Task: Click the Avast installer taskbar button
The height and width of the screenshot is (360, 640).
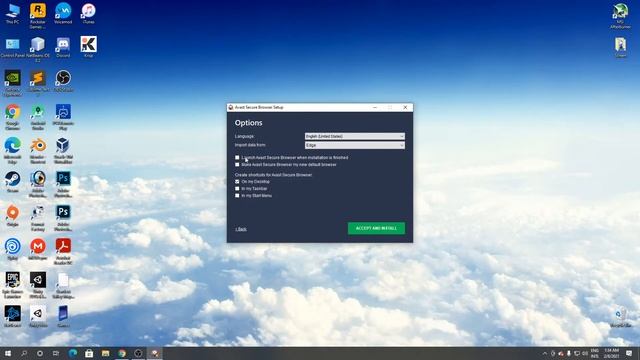Action: click(x=155, y=353)
